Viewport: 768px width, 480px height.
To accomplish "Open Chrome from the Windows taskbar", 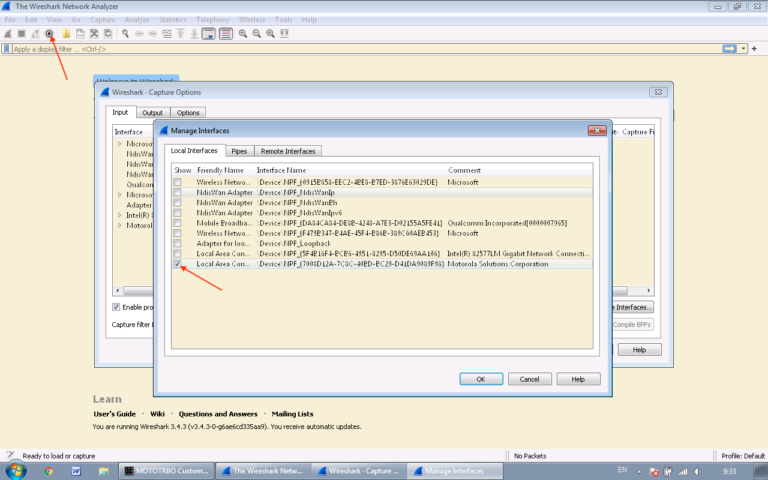I will 49,471.
